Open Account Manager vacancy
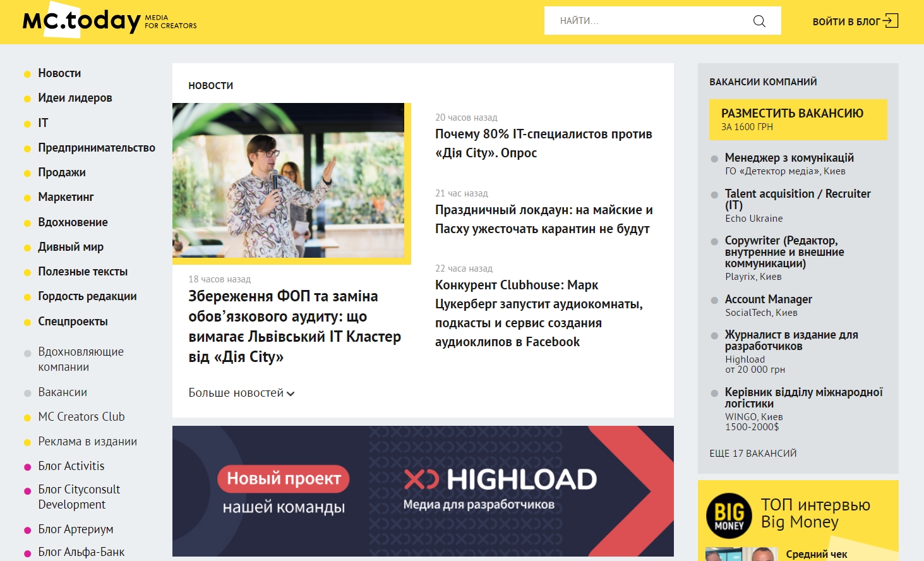This screenshot has width=924, height=561. tap(769, 299)
